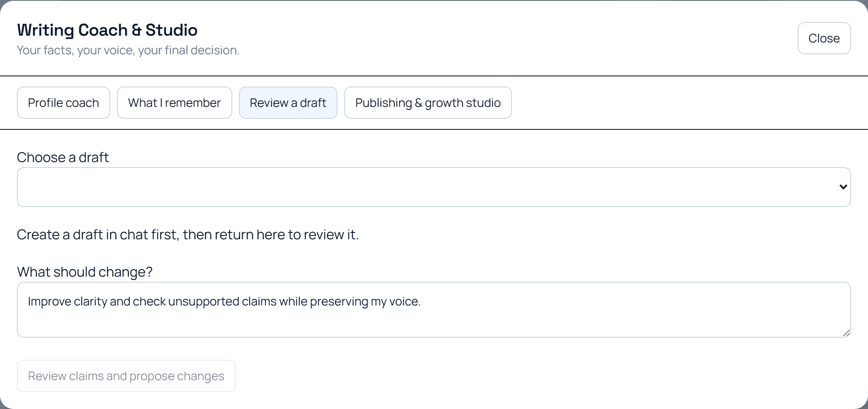This screenshot has height=409, width=868.
Task: Click Review claims and propose changes button
Action: coord(126,376)
